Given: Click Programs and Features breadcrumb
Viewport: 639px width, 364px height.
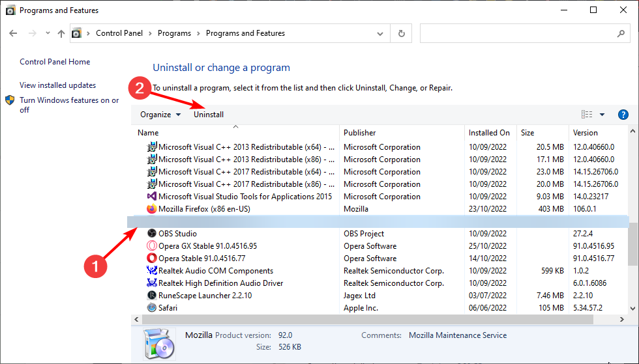Looking at the screenshot, I should 245,33.
